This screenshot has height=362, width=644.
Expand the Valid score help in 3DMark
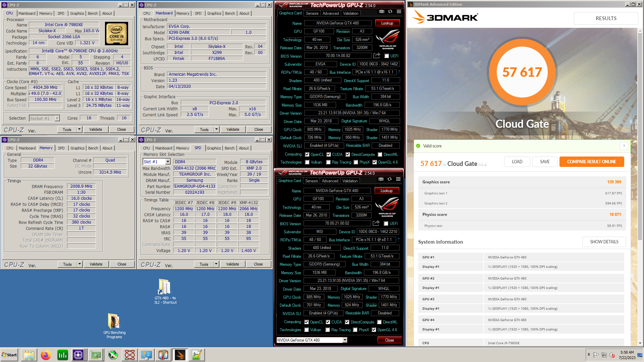click(x=624, y=146)
